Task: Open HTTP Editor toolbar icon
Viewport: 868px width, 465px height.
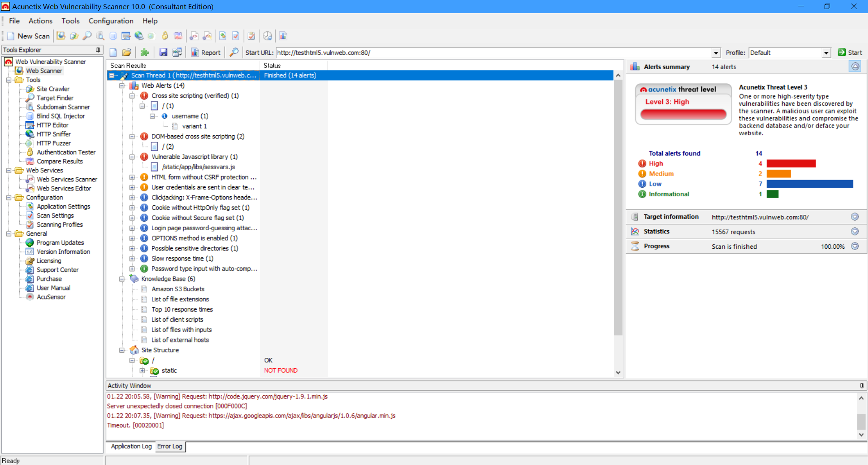Action: (126, 36)
